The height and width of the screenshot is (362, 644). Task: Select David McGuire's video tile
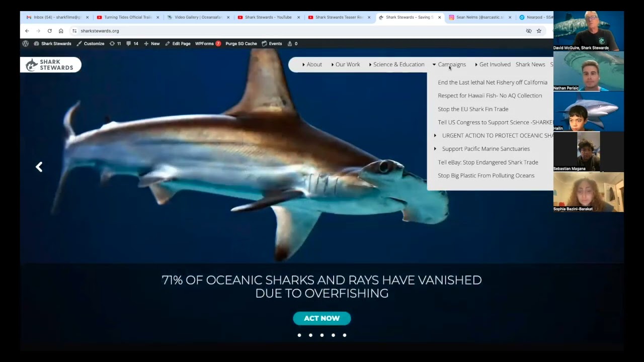point(589,31)
